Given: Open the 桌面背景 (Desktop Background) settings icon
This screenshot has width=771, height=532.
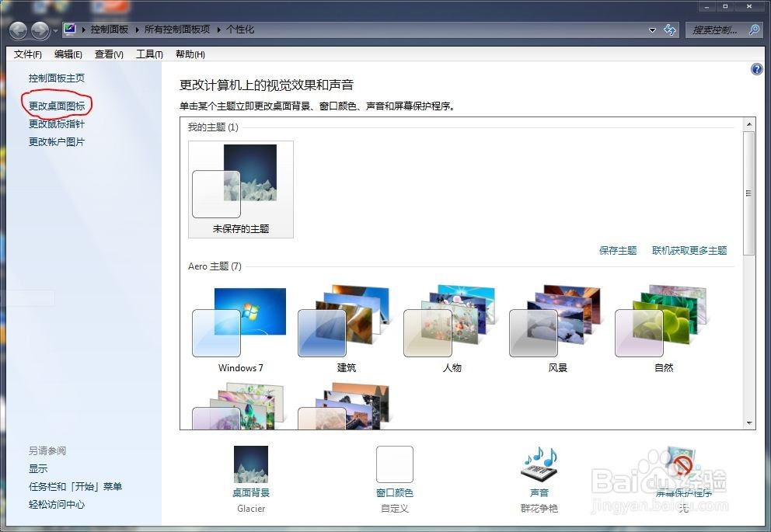Looking at the screenshot, I should coord(250,464).
